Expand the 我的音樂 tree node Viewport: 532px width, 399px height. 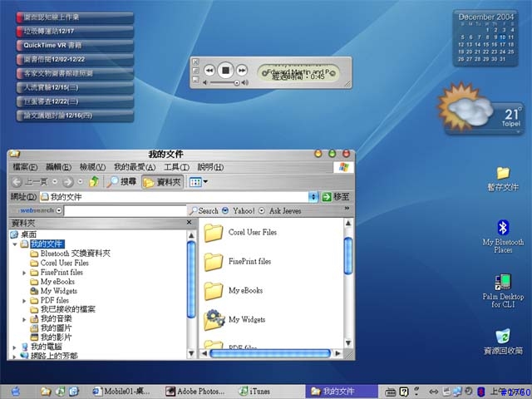click(x=24, y=319)
